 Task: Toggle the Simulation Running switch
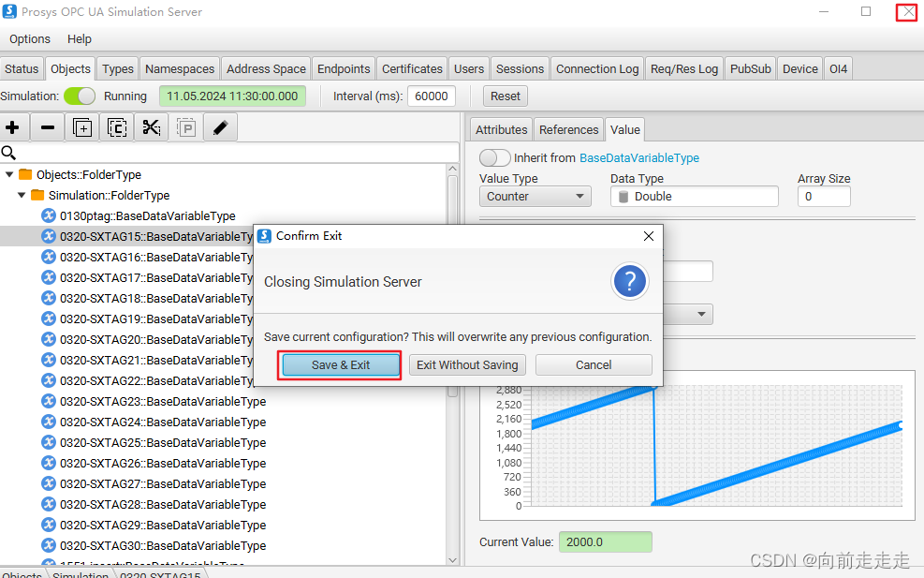coord(80,96)
